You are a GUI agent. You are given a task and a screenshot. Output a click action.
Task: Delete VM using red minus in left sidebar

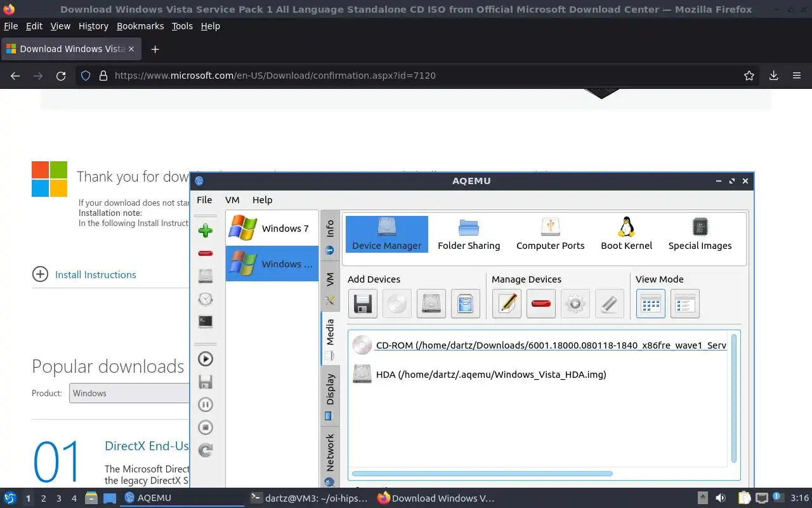point(205,253)
